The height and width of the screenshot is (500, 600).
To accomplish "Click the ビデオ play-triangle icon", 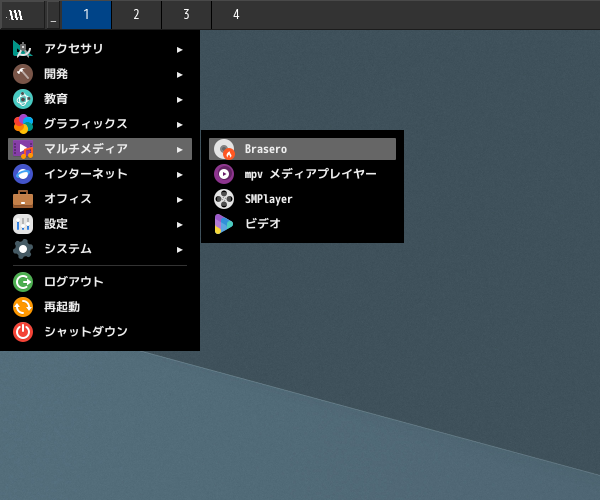I will coord(224,224).
